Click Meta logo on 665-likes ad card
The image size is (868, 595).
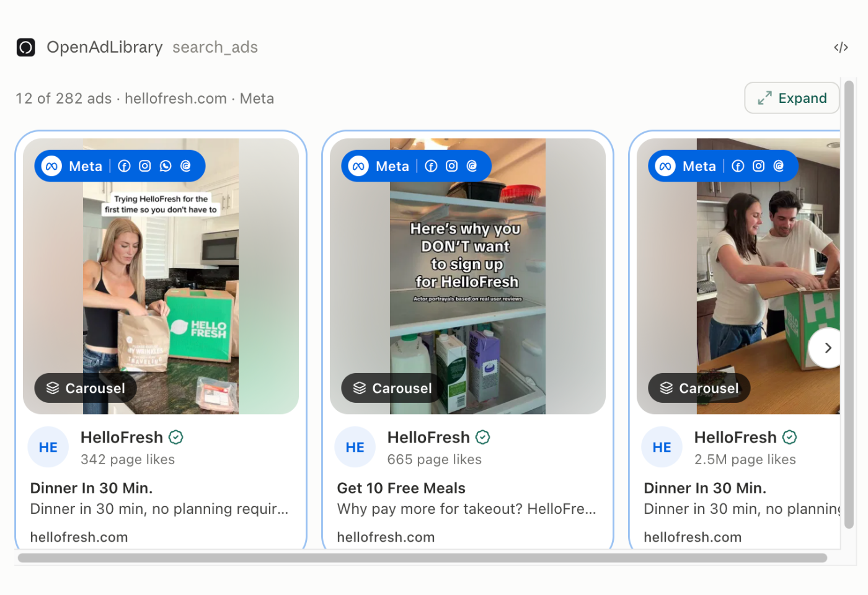click(358, 166)
